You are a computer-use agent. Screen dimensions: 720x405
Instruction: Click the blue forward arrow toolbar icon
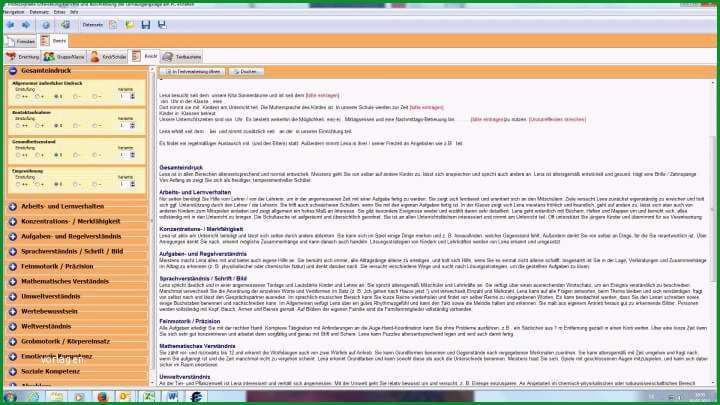[x=26, y=25]
